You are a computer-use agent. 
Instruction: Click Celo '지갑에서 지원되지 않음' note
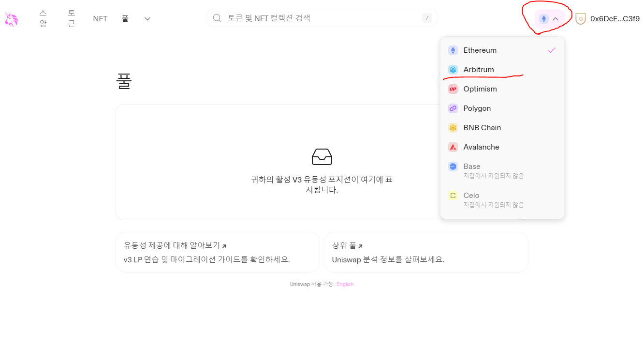click(x=494, y=205)
